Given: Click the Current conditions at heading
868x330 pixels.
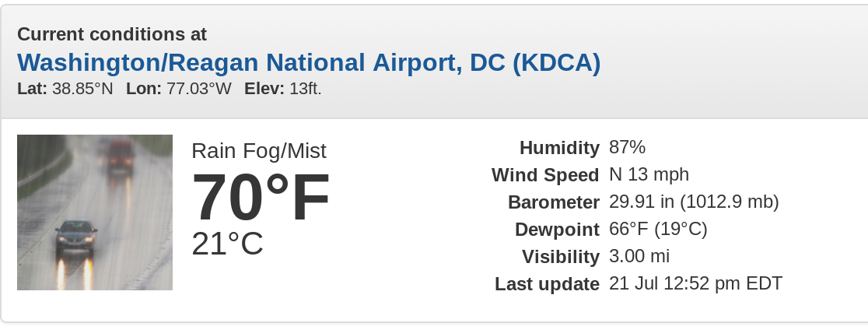Looking at the screenshot, I should tap(112, 34).
